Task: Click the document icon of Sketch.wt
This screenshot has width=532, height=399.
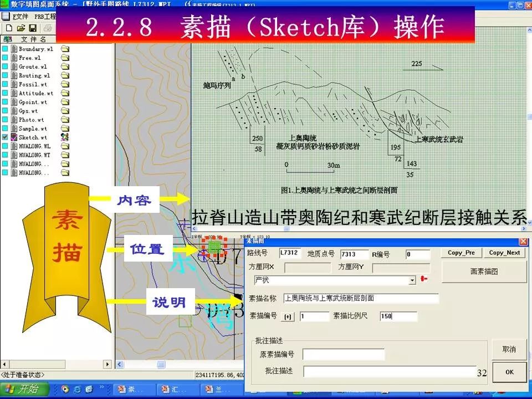Action: pos(14,137)
